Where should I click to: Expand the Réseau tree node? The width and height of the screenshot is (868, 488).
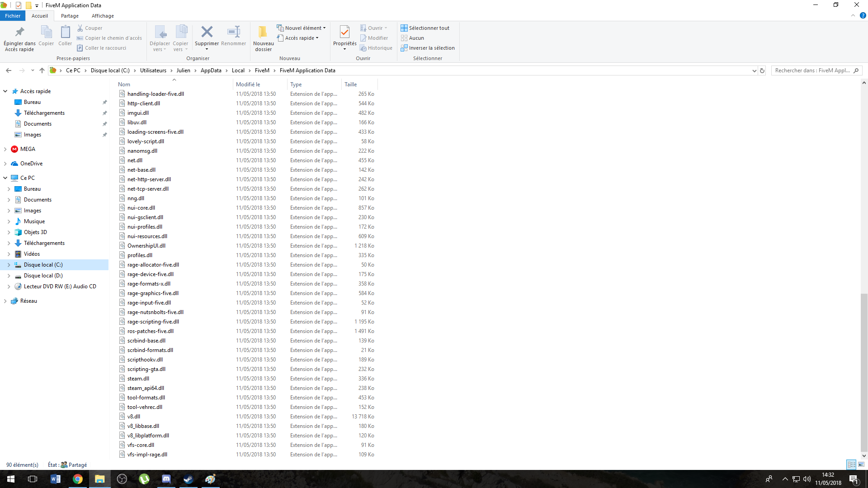click(x=5, y=301)
